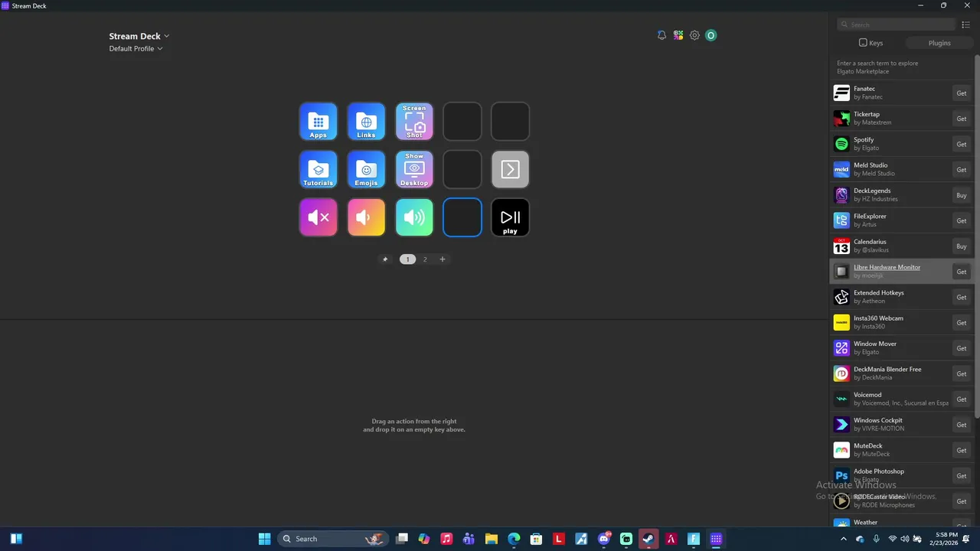Open the Libre Hardware Monitor link
This screenshot has width=980, height=551.
(887, 267)
